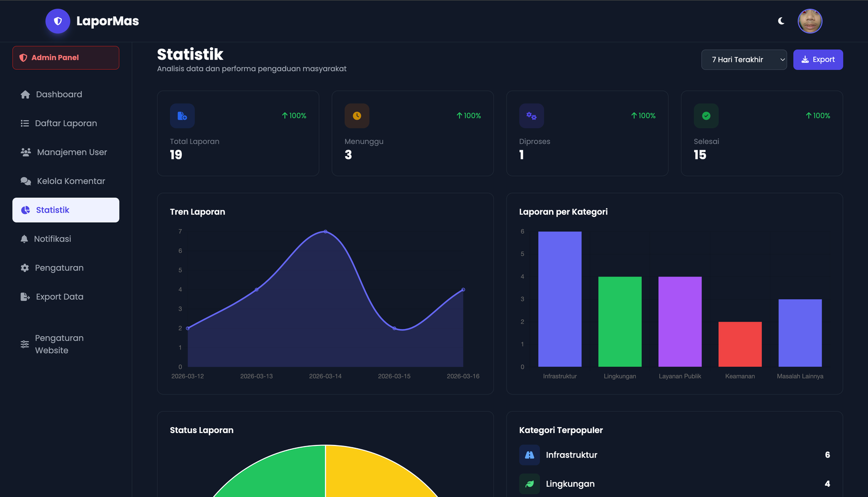868x497 pixels.
Task: Click the Selesai check icon
Action: click(x=706, y=116)
